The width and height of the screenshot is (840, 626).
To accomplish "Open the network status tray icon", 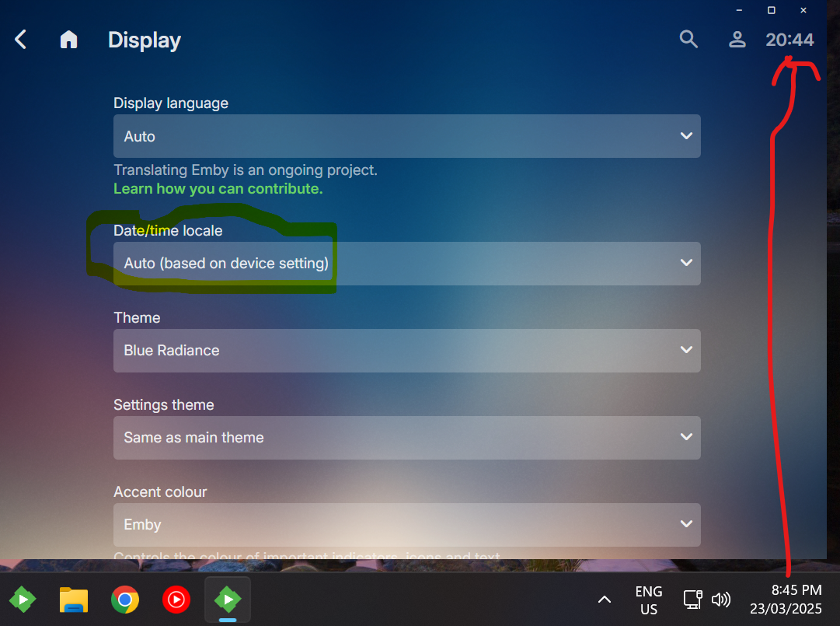I will pyautogui.click(x=692, y=600).
